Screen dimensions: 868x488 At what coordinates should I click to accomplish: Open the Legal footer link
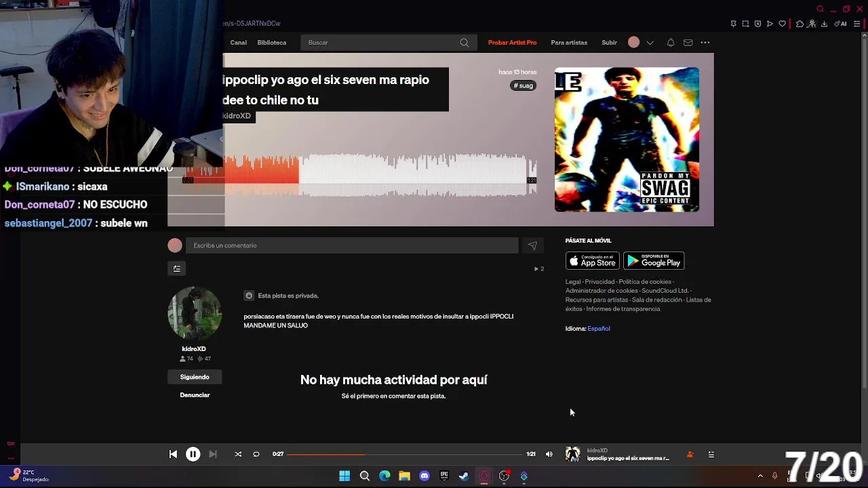pos(573,282)
